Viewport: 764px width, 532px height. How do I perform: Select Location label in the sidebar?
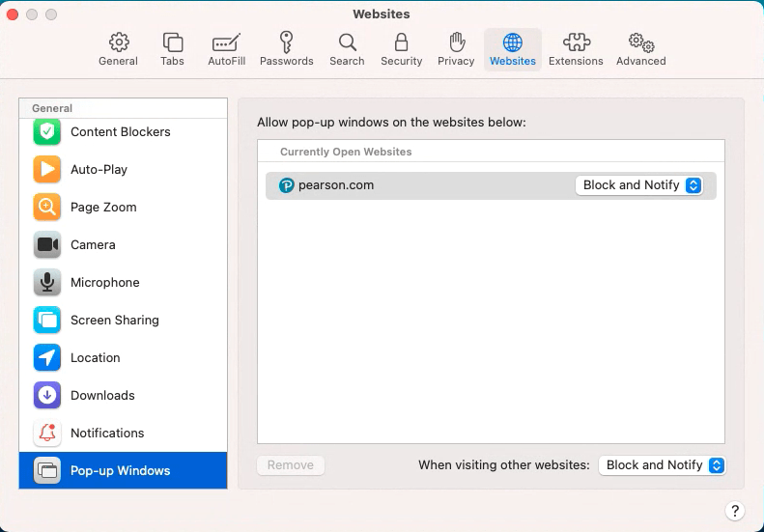coord(96,357)
